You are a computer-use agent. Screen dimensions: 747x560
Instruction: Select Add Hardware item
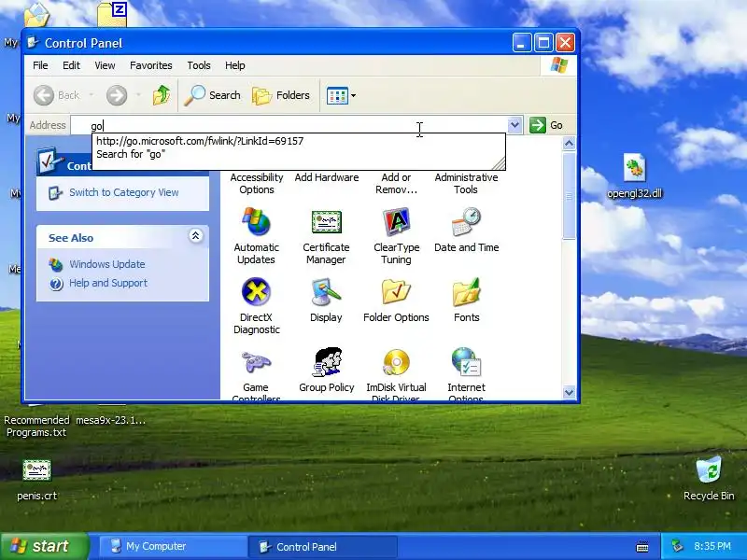coord(326,177)
